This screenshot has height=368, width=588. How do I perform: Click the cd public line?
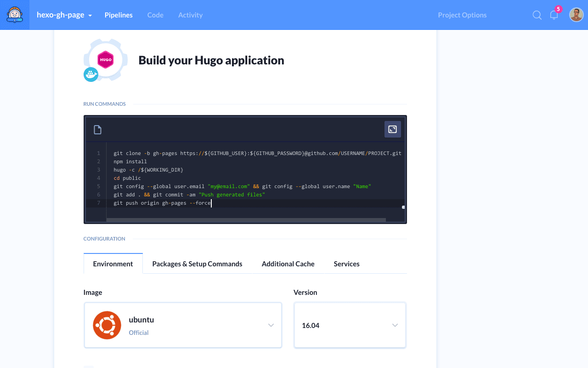(x=127, y=178)
